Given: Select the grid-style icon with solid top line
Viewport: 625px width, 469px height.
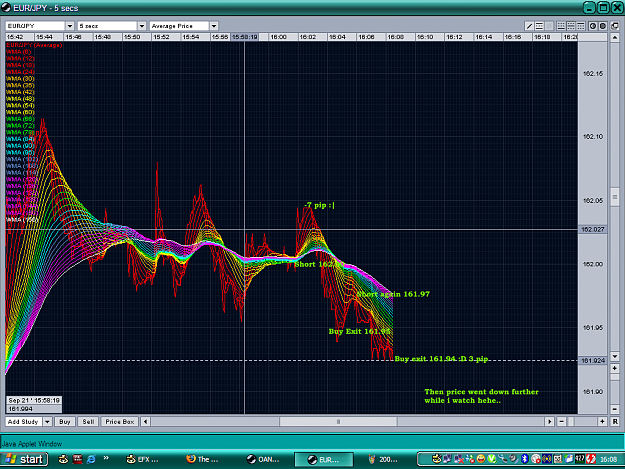Looking at the screenshot, I should pos(581,26).
